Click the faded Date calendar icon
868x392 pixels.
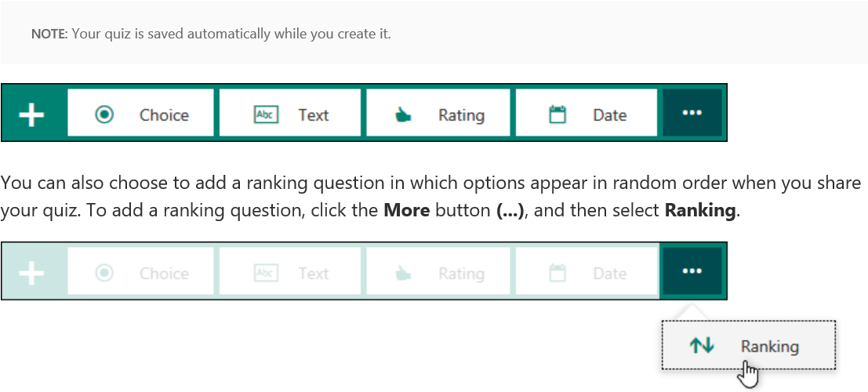tap(557, 273)
